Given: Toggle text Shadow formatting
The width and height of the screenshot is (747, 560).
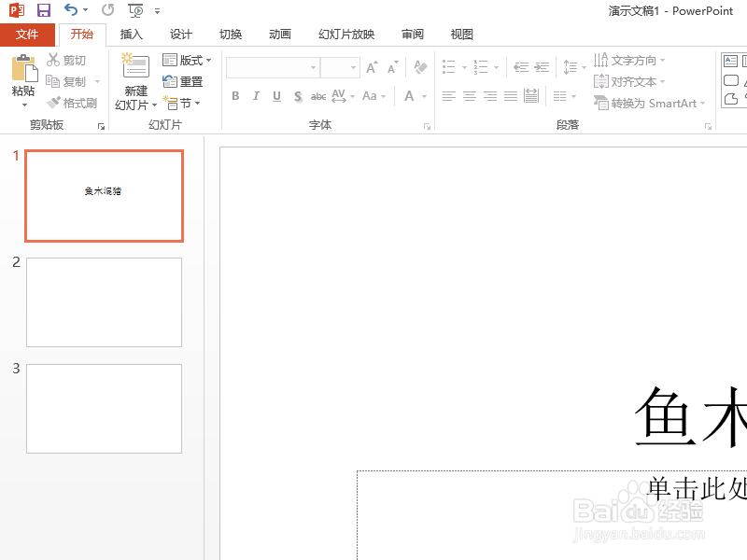Looking at the screenshot, I should click(x=298, y=97).
